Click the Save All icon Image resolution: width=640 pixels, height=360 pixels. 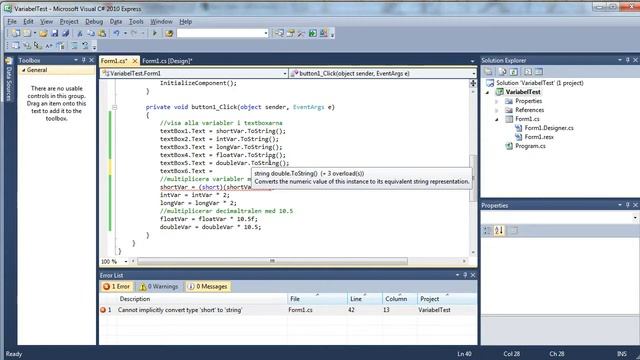click(x=65, y=33)
